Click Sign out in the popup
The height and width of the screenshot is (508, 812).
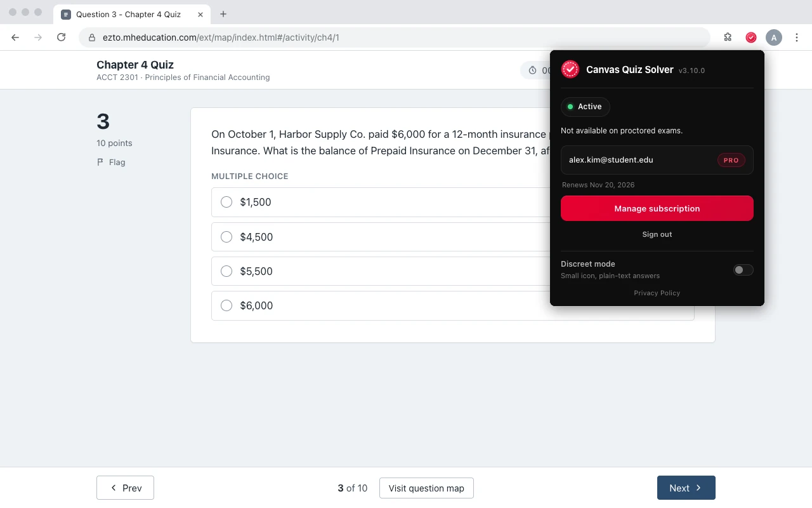click(x=657, y=234)
